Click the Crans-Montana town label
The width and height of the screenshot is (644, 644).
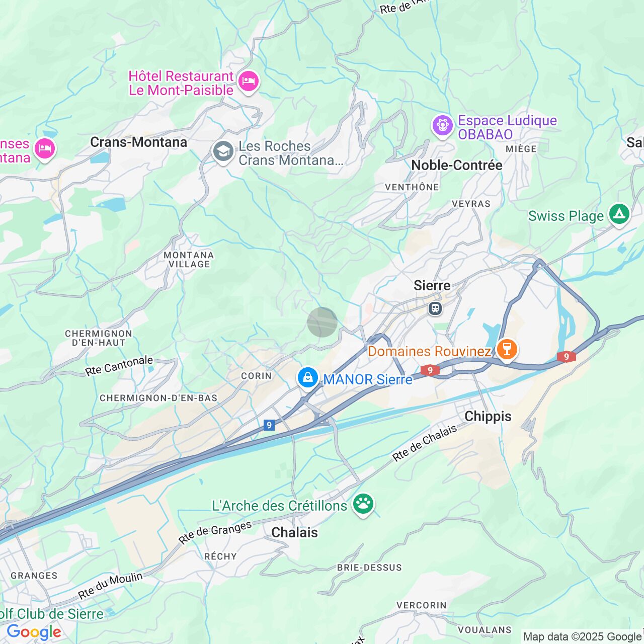(139, 142)
